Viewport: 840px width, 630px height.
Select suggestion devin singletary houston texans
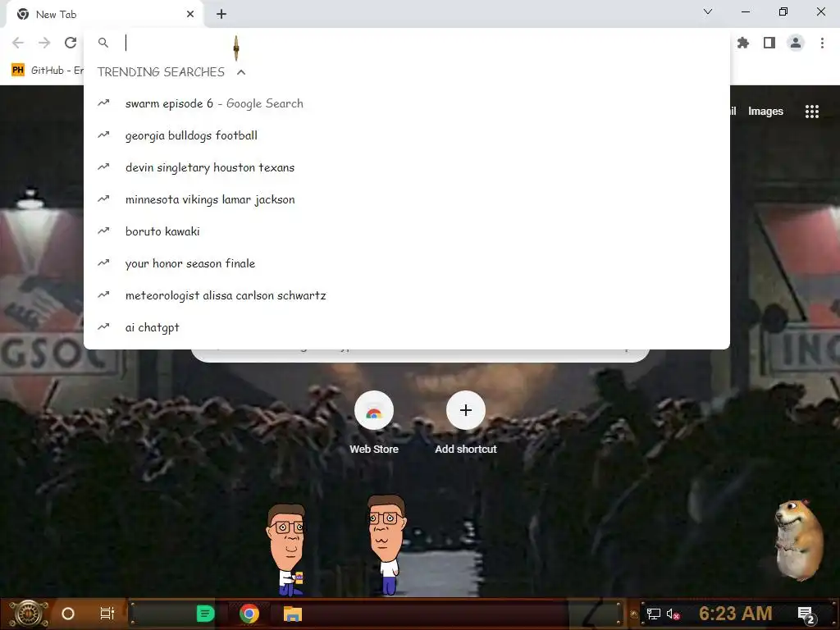(x=407, y=167)
